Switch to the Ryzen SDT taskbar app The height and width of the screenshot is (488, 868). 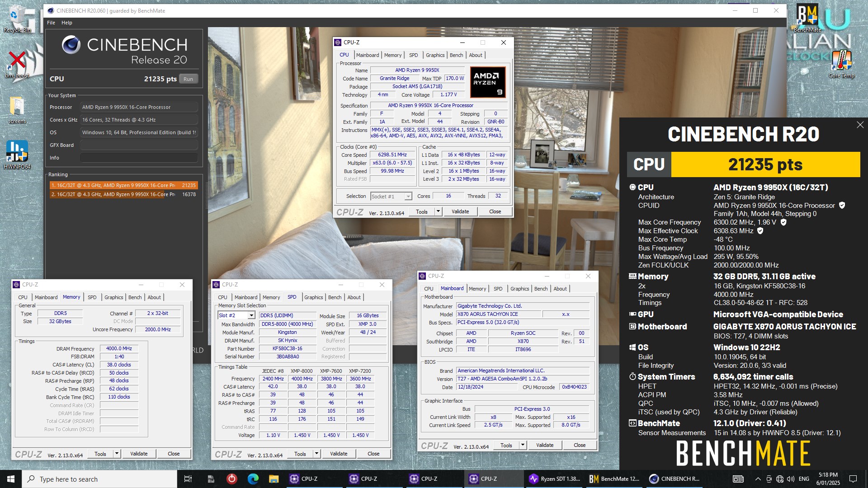pyautogui.click(x=555, y=479)
